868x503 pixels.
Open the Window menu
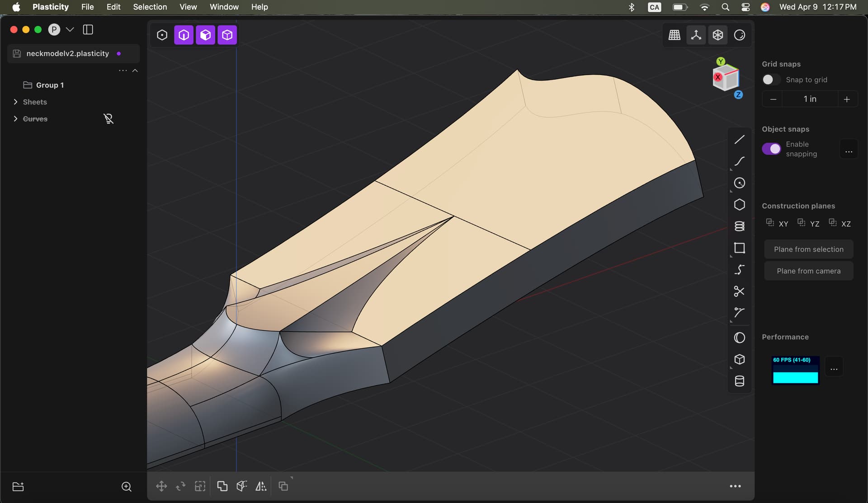(x=224, y=7)
